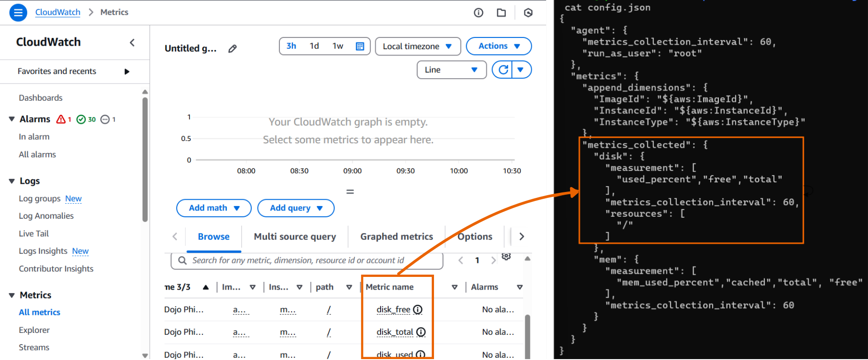
Task: Collapse the Alarms navigation section
Action: click(12, 119)
